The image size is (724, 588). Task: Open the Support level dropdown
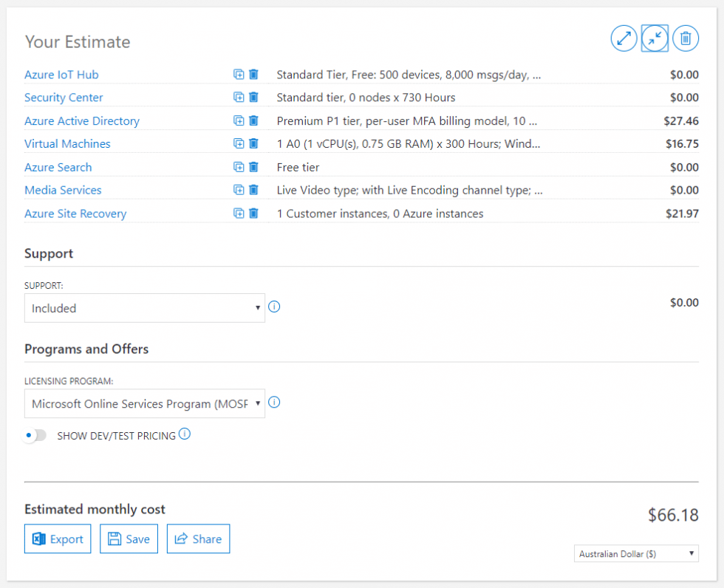(x=144, y=307)
